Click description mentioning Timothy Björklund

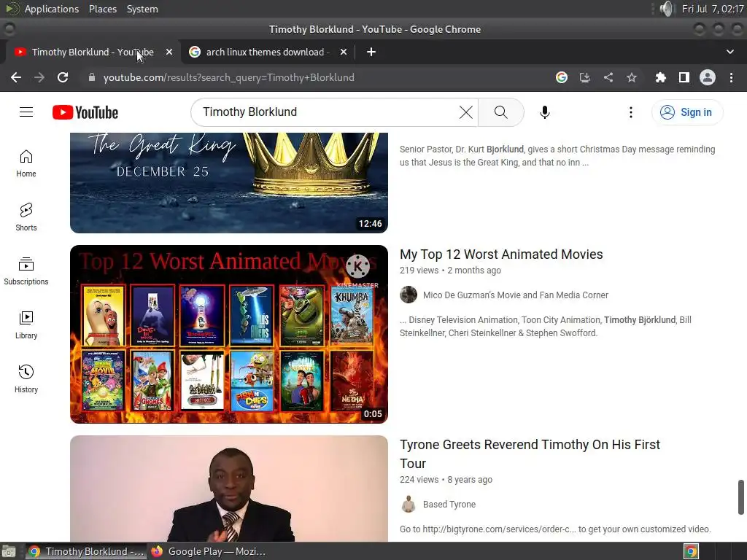point(546,326)
